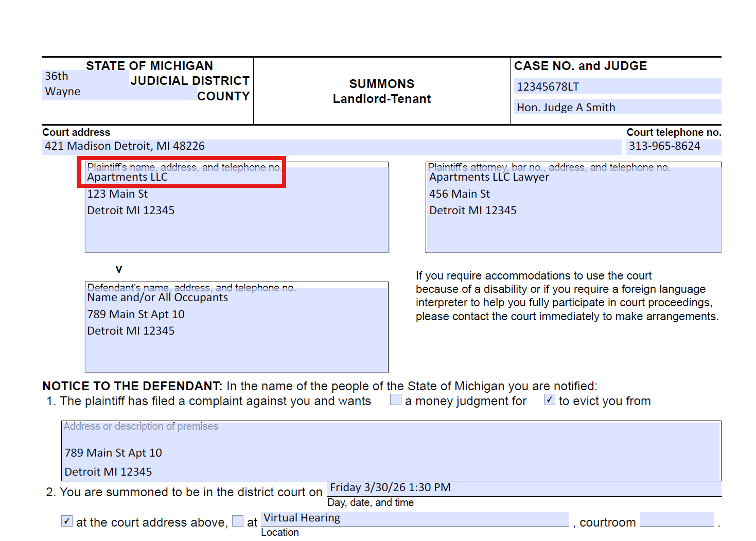Click the empty courtroom field

[x=677, y=519]
